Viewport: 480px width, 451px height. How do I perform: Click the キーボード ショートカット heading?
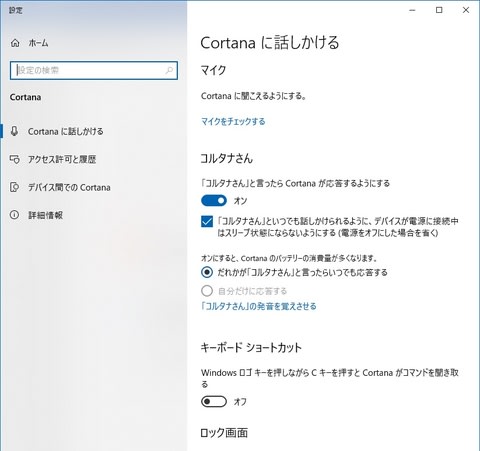251,347
